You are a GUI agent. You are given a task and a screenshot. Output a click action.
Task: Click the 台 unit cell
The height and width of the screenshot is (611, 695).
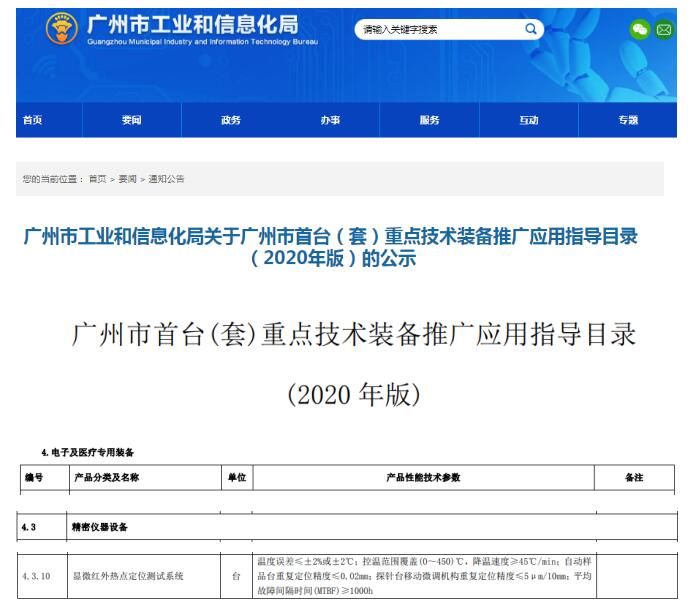point(236,576)
